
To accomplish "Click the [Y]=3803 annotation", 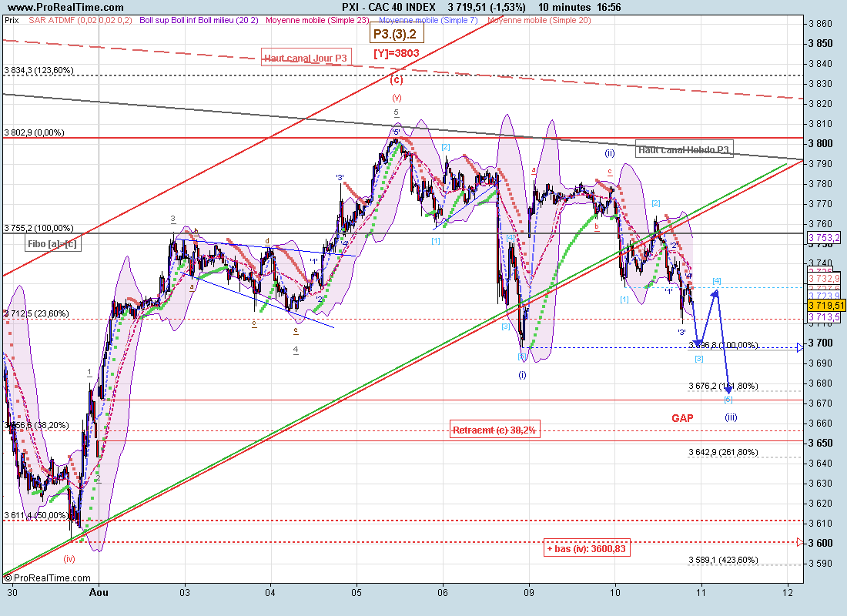I will 397,53.
